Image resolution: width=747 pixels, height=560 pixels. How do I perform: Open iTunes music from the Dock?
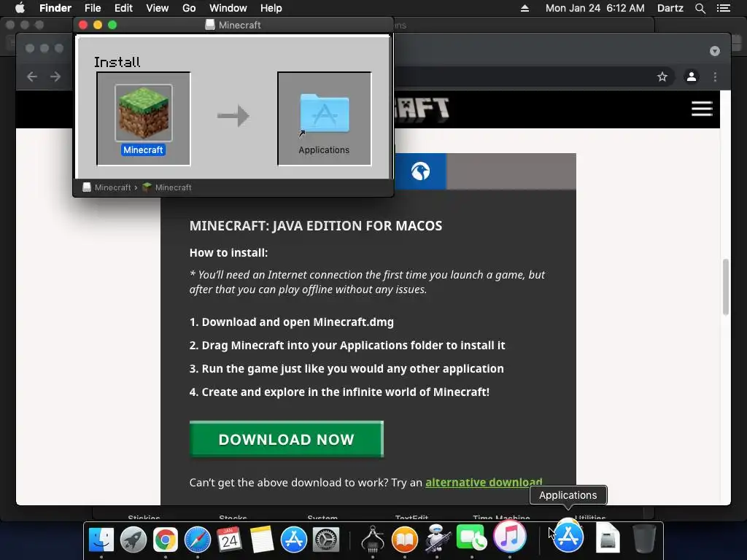pos(510,535)
